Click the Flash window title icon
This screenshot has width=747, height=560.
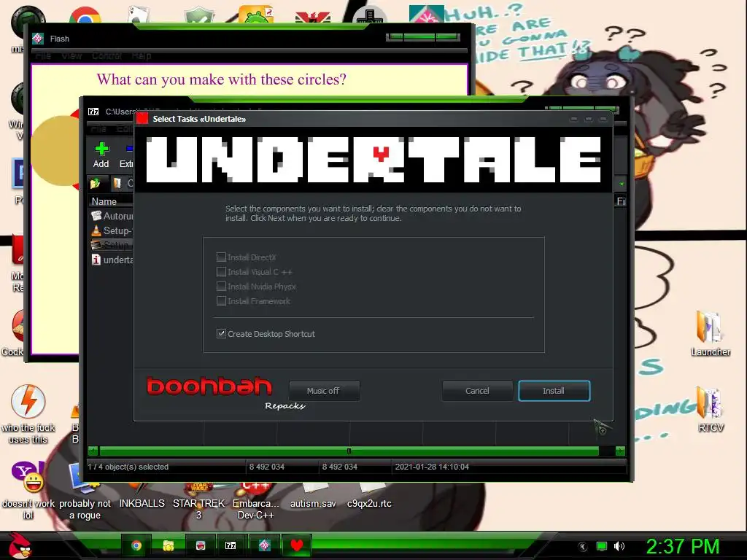[x=38, y=39]
